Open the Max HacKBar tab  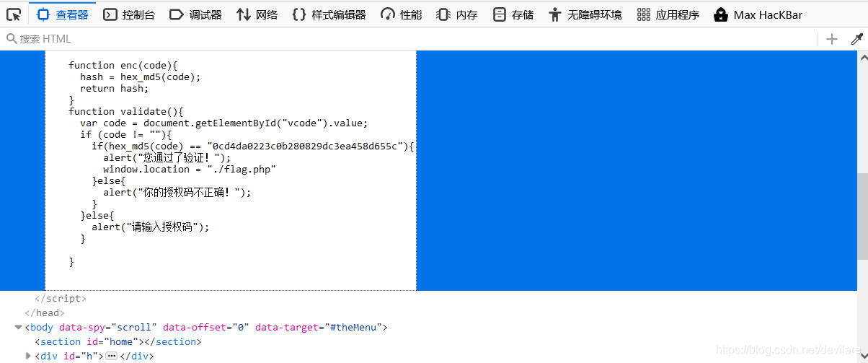[x=758, y=14]
